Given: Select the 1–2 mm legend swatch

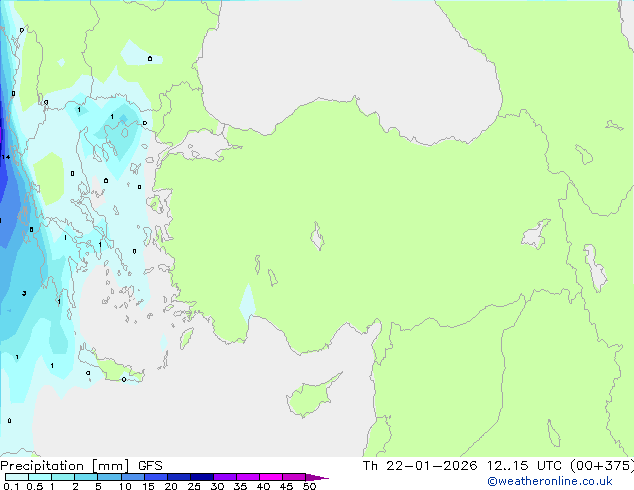Looking at the screenshot, I should pyautogui.click(x=63, y=477).
